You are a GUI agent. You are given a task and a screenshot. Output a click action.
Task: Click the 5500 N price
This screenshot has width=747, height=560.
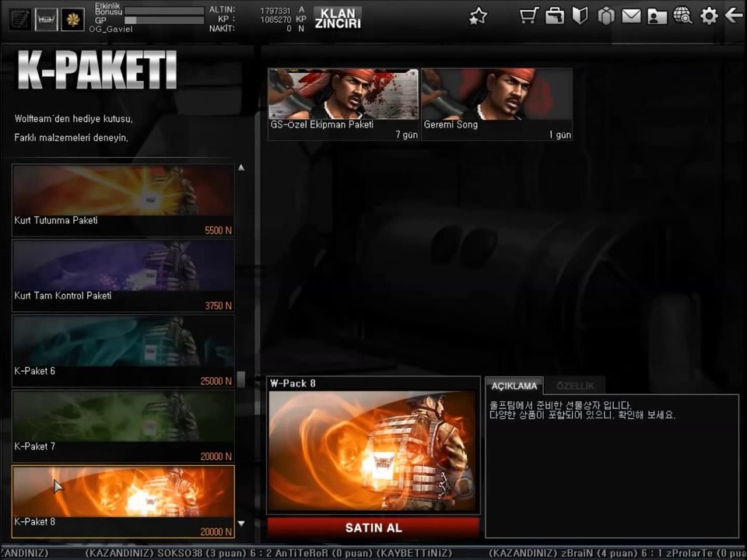point(218,230)
